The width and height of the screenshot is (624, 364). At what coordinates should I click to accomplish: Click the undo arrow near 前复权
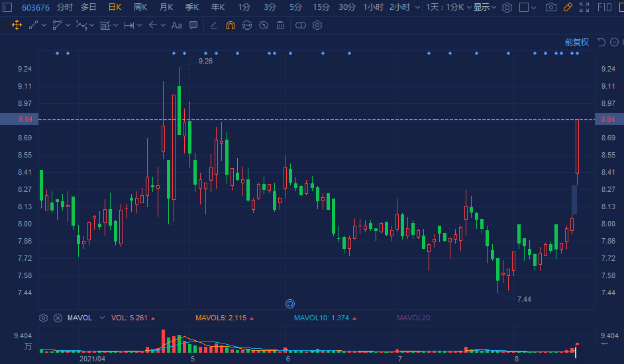pos(601,42)
